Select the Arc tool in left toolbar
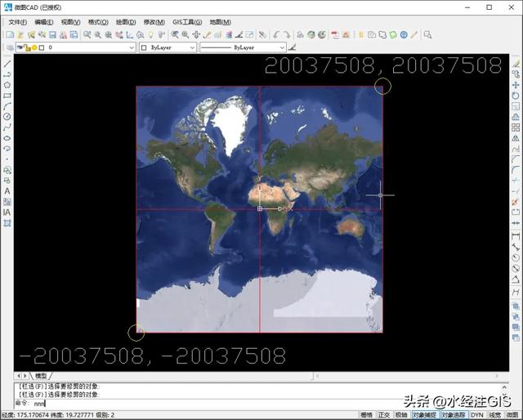The image size is (523, 420). (x=7, y=106)
